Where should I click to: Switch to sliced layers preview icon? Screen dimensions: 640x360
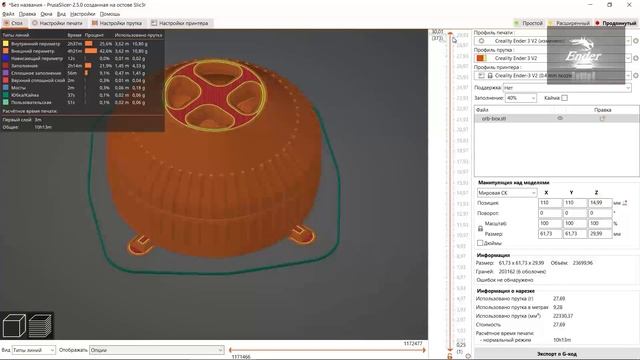(x=40, y=325)
